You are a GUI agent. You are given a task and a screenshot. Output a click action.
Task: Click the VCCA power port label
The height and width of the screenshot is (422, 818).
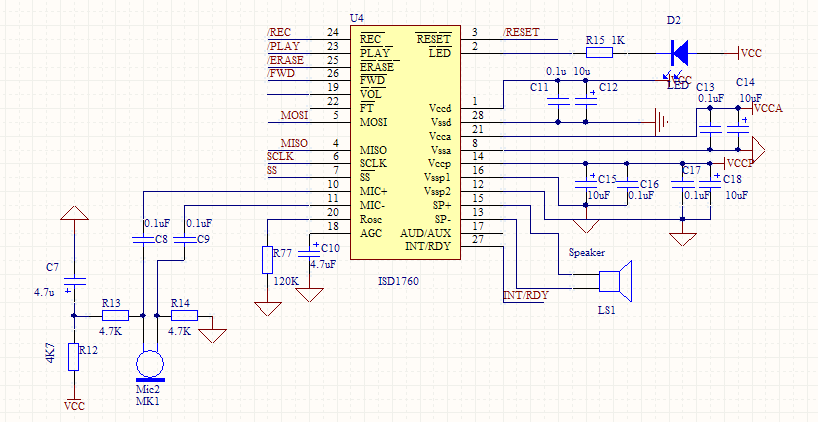770,107
